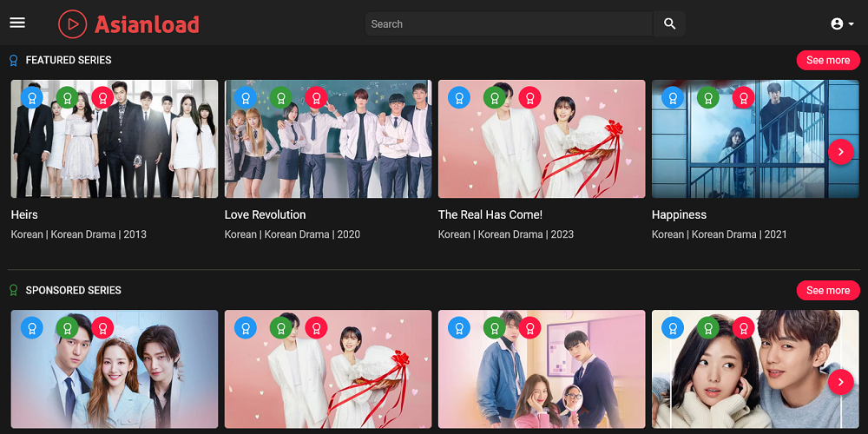Click the blue ribbon badge on Heirs
This screenshot has height=434, width=868.
point(32,97)
